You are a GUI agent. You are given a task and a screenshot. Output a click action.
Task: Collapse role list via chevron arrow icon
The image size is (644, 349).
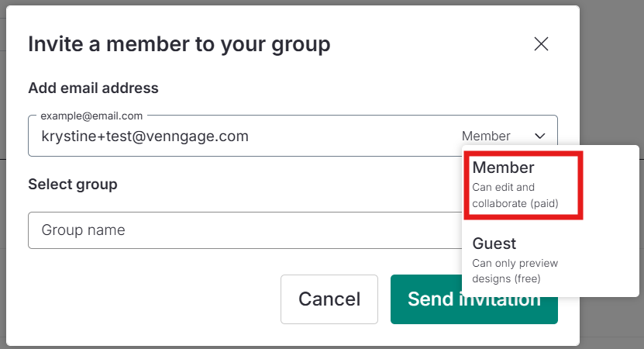[x=539, y=136]
